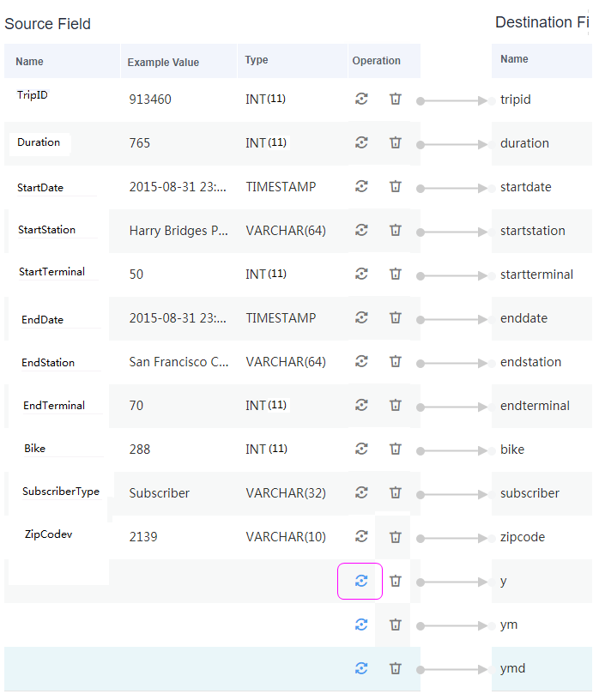Select the StartTerminal source field name
Viewport: 593px width, 700px height.
[x=51, y=271]
